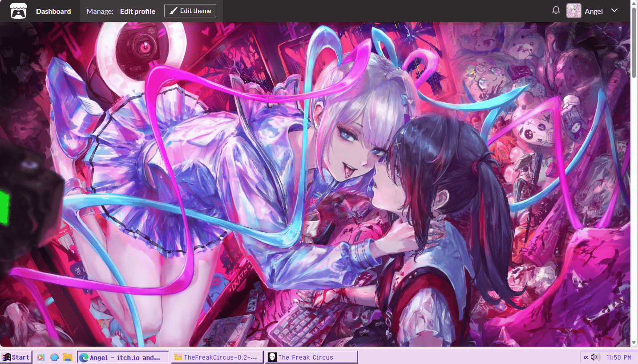Open the Start menu
This screenshot has width=638, height=364.
coord(16,357)
